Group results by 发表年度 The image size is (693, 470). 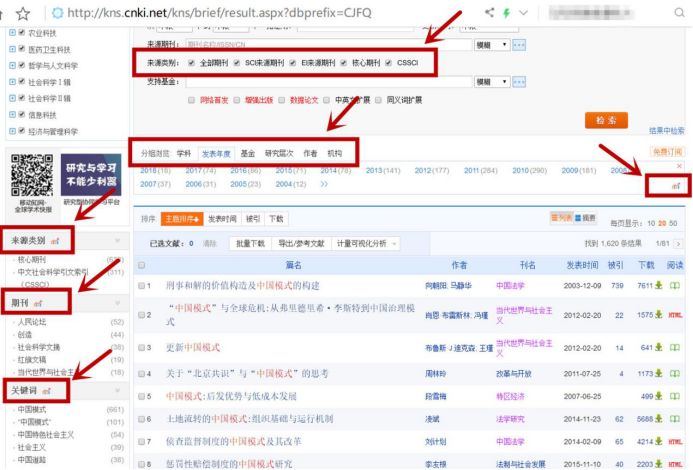click(216, 153)
